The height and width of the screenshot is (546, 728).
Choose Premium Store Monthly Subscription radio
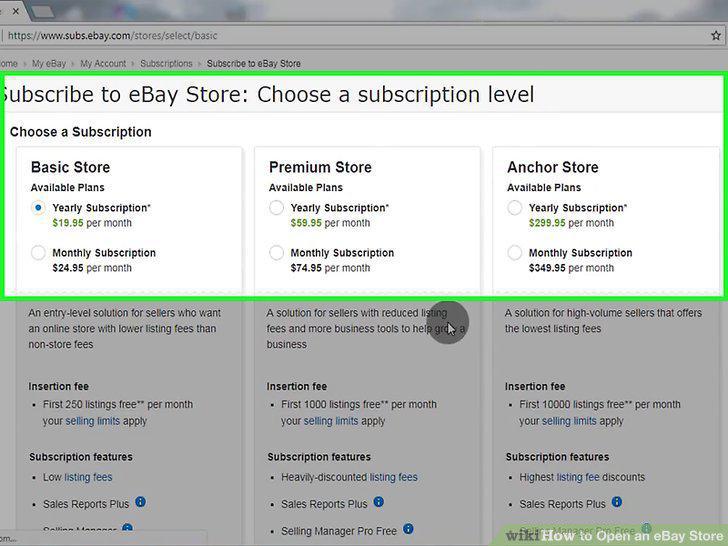pyautogui.click(x=276, y=253)
